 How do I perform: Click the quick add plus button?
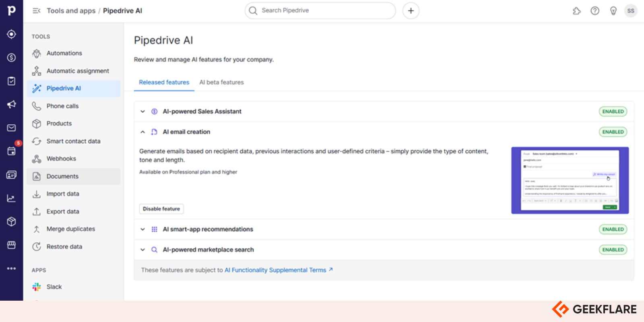411,11
